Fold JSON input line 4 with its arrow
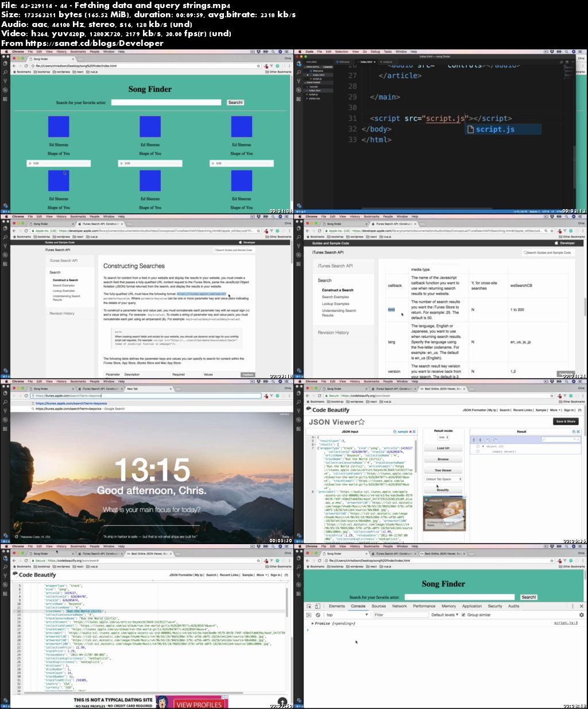The image size is (588, 709). pos(315,437)
